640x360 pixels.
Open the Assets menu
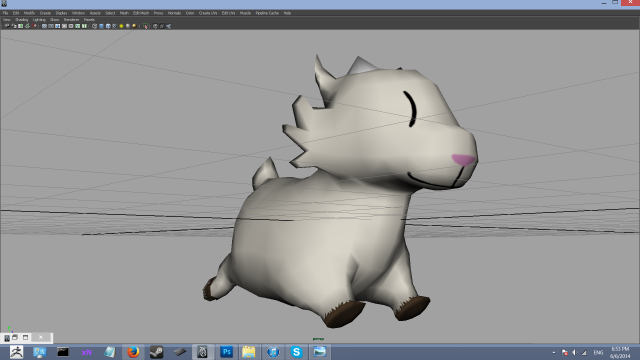(x=95, y=13)
